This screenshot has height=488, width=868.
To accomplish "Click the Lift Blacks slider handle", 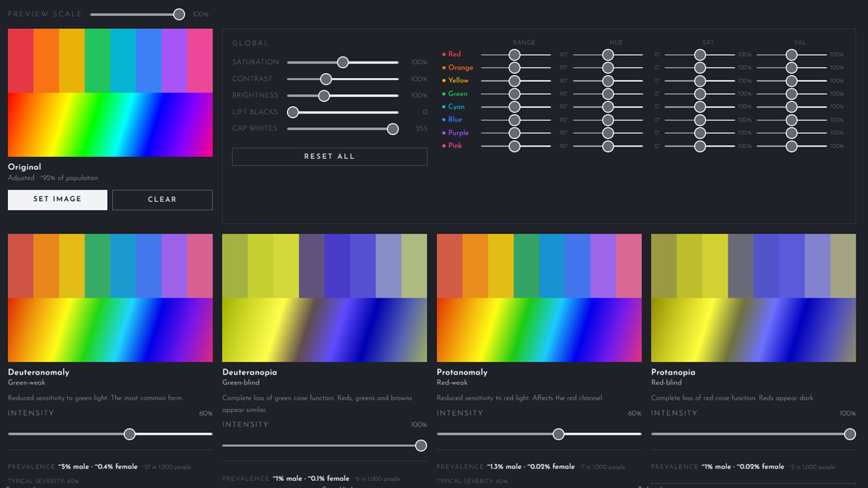I will [x=292, y=112].
